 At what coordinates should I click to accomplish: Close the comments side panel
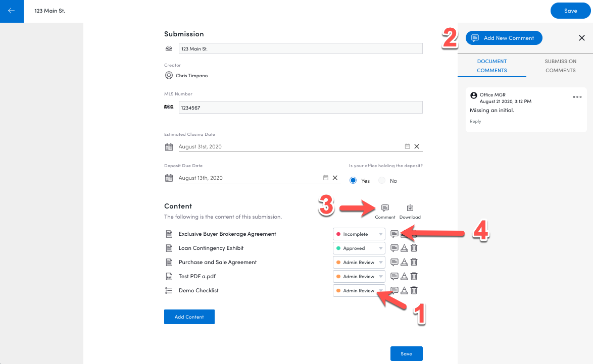[x=582, y=38]
